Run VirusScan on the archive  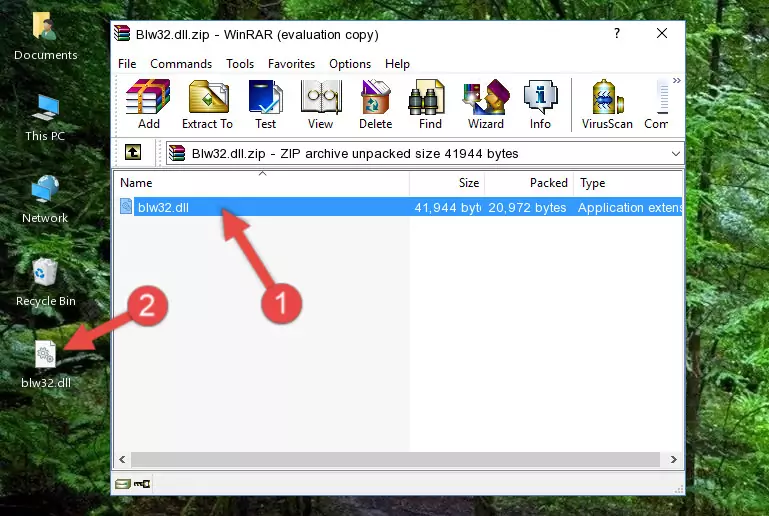coord(607,104)
